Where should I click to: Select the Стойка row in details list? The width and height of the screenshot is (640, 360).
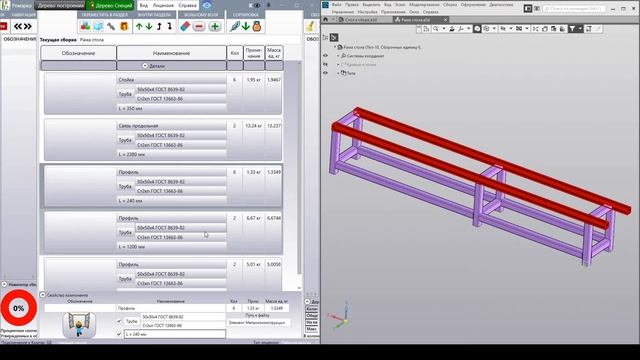(x=163, y=94)
